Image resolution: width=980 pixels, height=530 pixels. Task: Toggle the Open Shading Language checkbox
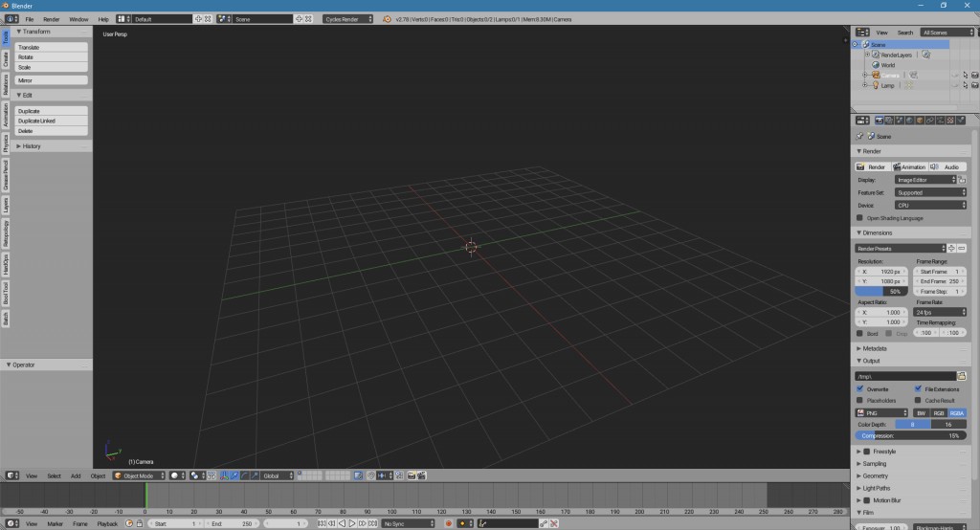coord(859,218)
